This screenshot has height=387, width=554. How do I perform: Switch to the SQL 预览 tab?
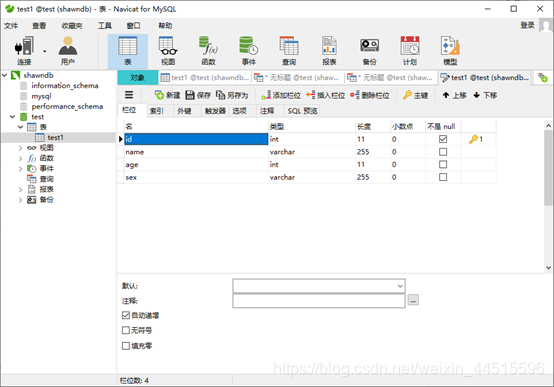302,111
